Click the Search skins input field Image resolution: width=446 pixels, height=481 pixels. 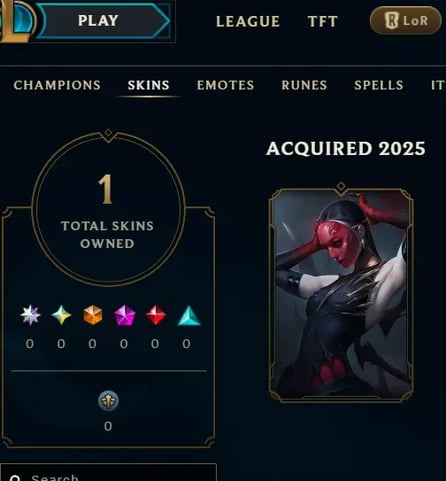[x=108, y=473]
